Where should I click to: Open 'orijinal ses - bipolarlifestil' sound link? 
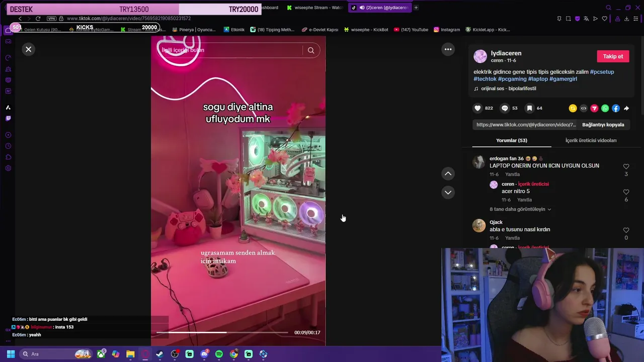click(508, 88)
